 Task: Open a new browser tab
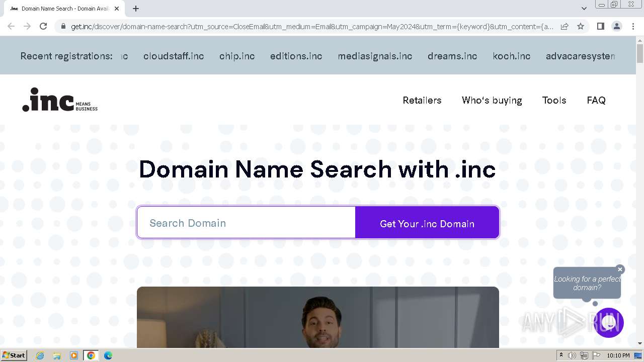point(136,9)
